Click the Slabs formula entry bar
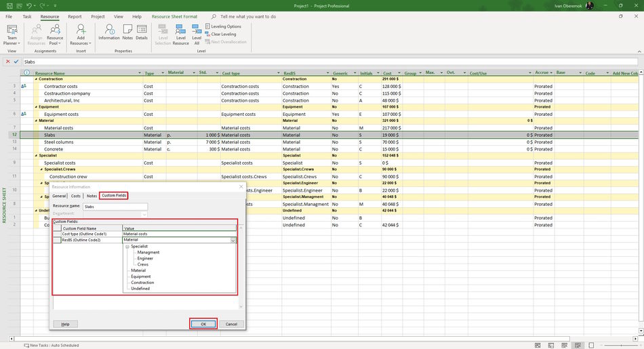Viewport: 644px width, 349px height. (330, 62)
